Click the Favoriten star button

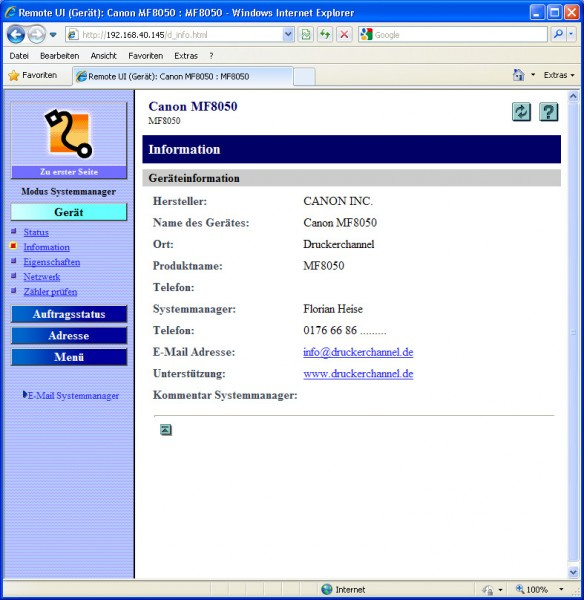[x=33, y=75]
